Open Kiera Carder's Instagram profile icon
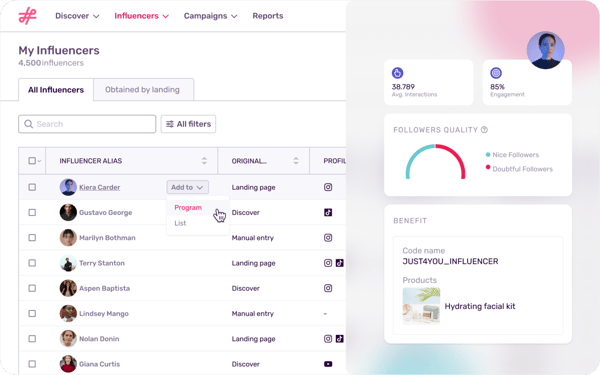The height and width of the screenshot is (375, 600). 328,187
